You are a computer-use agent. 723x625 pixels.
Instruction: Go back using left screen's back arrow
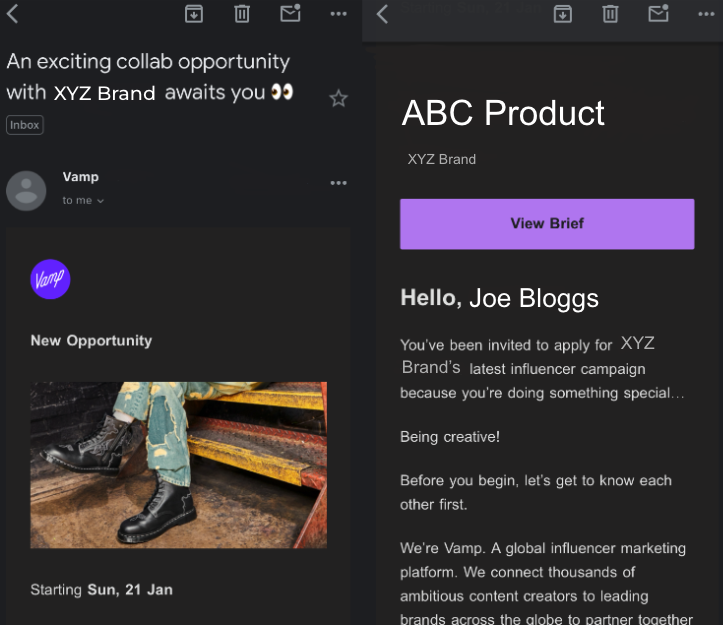tap(12, 14)
